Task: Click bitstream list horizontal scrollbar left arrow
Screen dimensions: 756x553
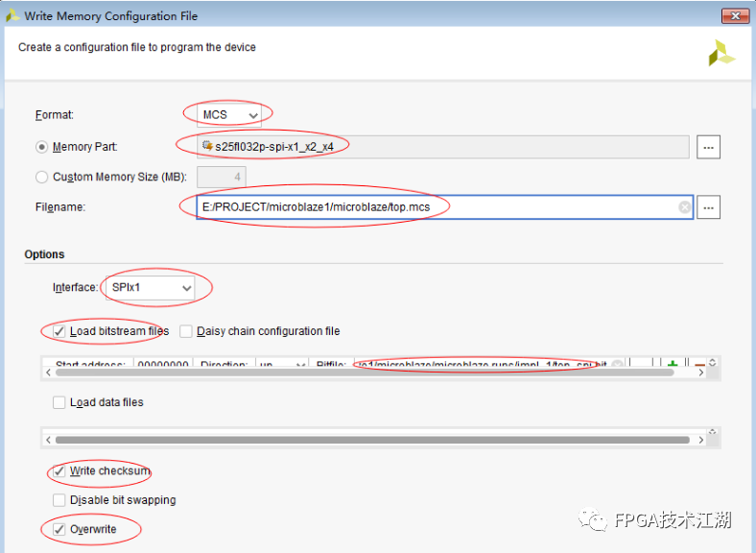Action: [48, 373]
